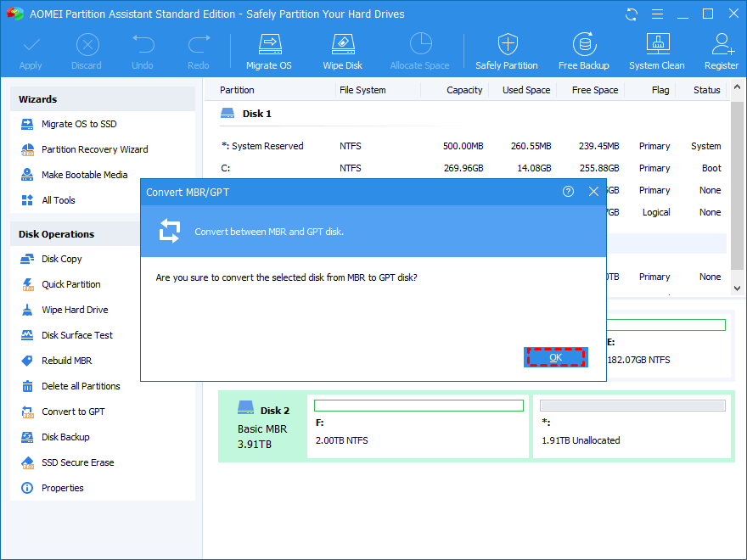Select Make Bootable Media
The height and width of the screenshot is (560, 747).
coord(76,176)
